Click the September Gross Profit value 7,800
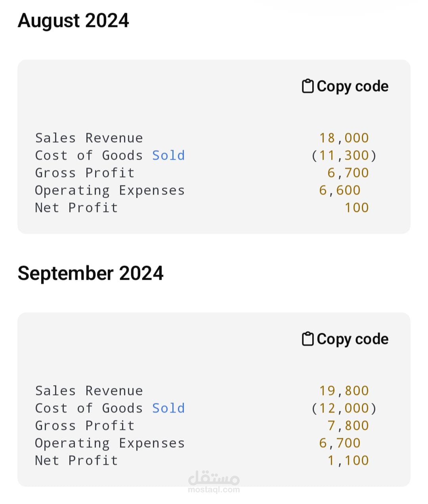428x504 pixels. [348, 426]
